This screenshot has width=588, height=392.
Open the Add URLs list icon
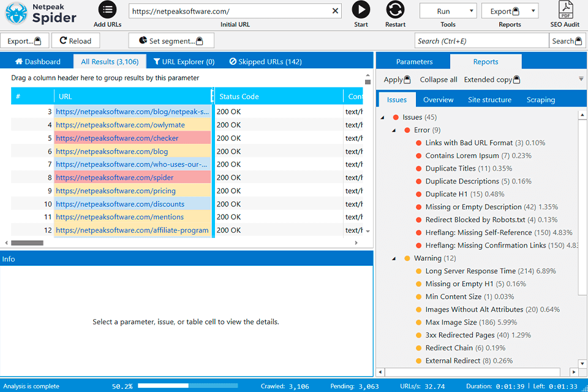(x=107, y=10)
